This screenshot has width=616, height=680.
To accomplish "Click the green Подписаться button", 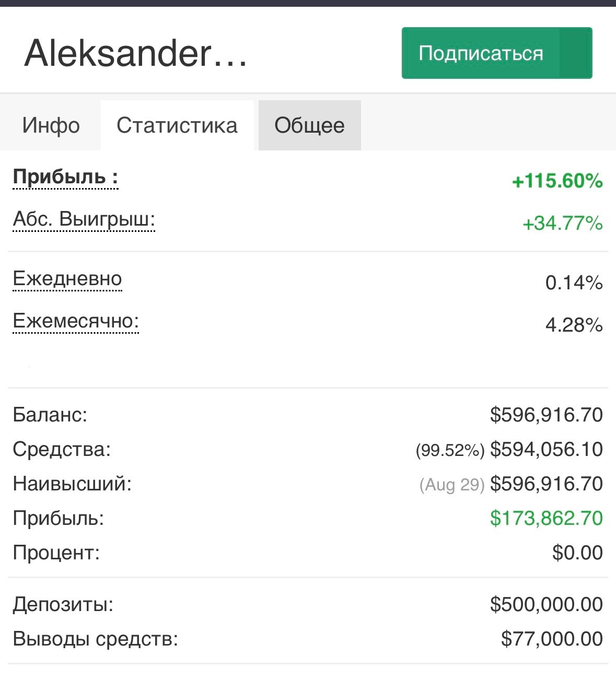I will (481, 53).
